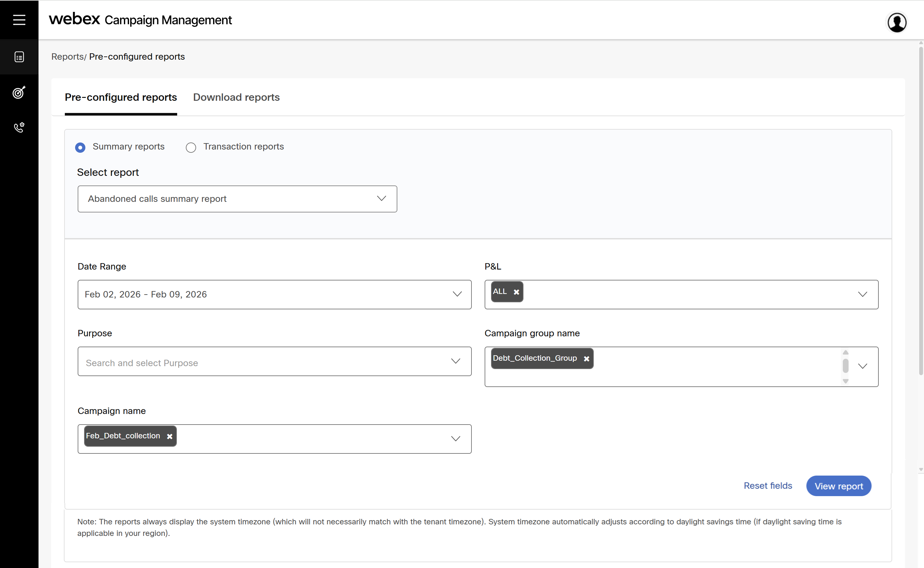Switch to the Download reports tab

(236, 97)
